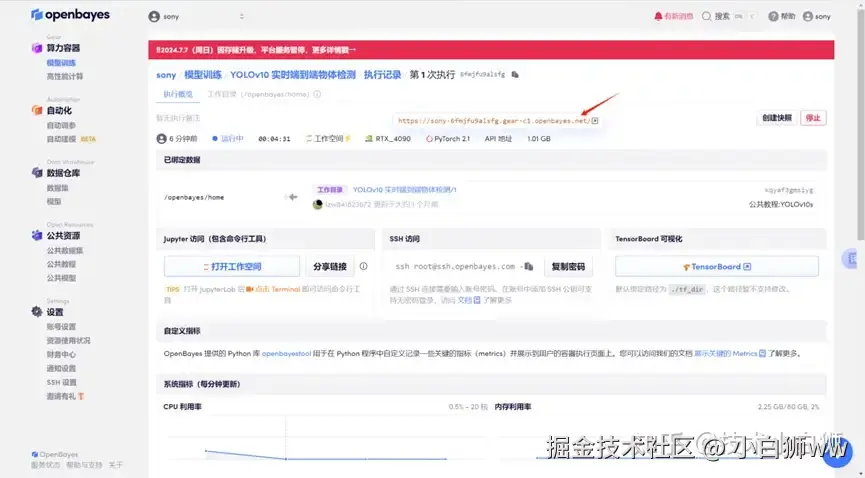Click the arrow icon beside /openbayes/home
The height and width of the screenshot is (478, 865).
point(292,197)
